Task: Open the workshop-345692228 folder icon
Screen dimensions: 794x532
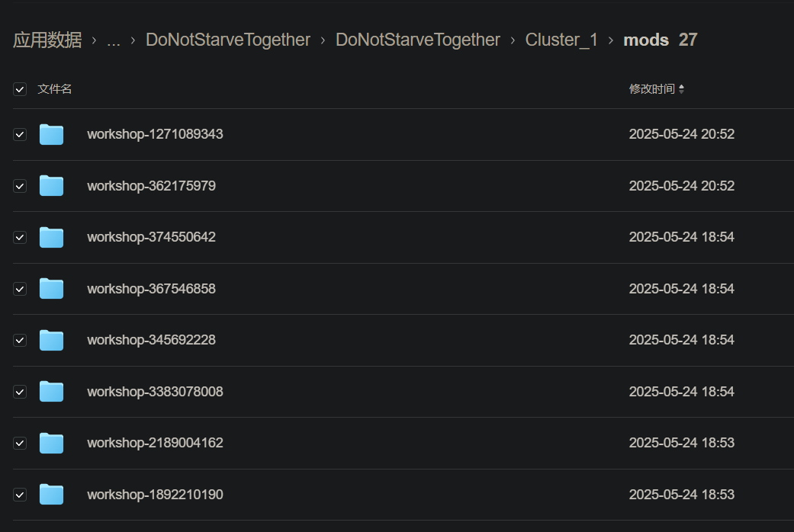Action: click(x=51, y=340)
